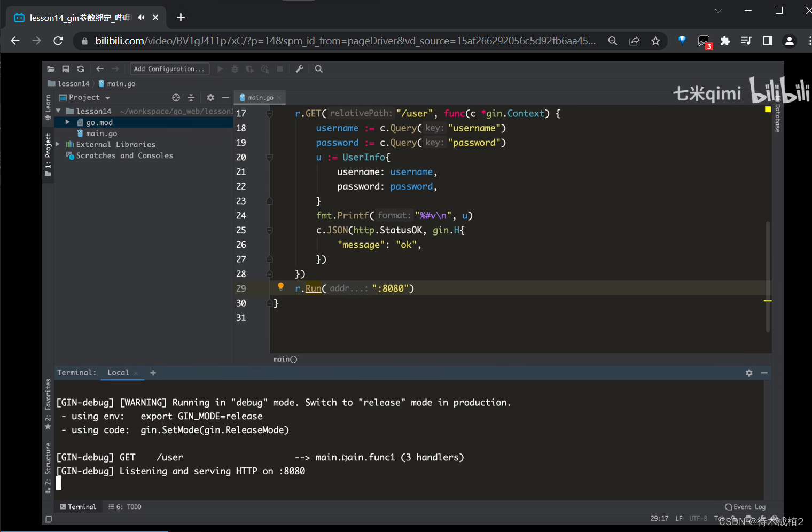Click the Add Configuration button
Image resolution: width=812 pixels, height=532 pixels.
coord(169,69)
